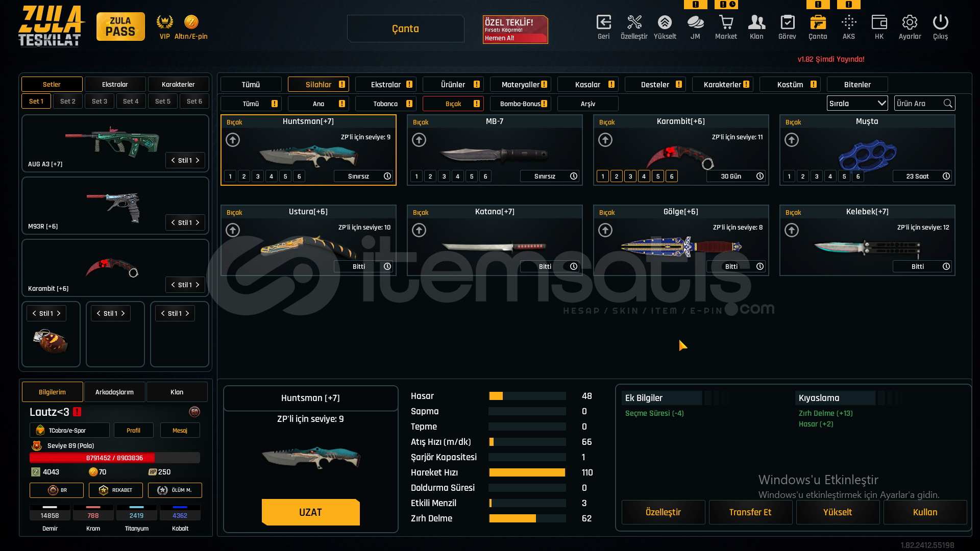Image resolution: width=980 pixels, height=551 pixels.
Task: Click the Transfer Et button
Action: [750, 512]
